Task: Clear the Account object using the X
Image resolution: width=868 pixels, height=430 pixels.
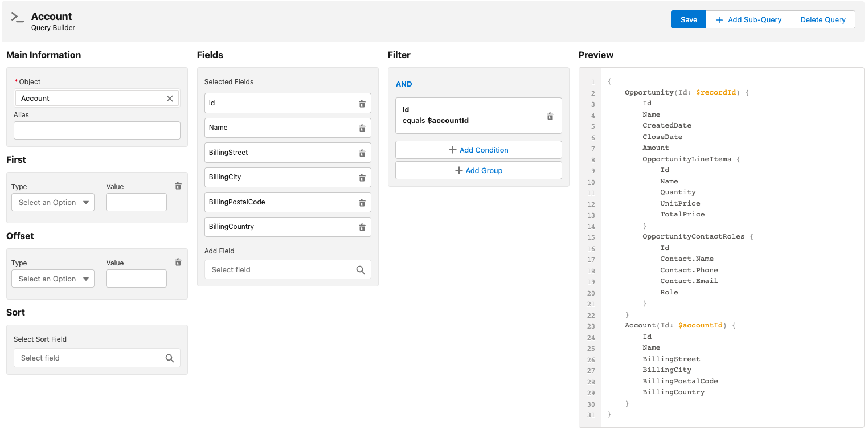Action: click(170, 98)
